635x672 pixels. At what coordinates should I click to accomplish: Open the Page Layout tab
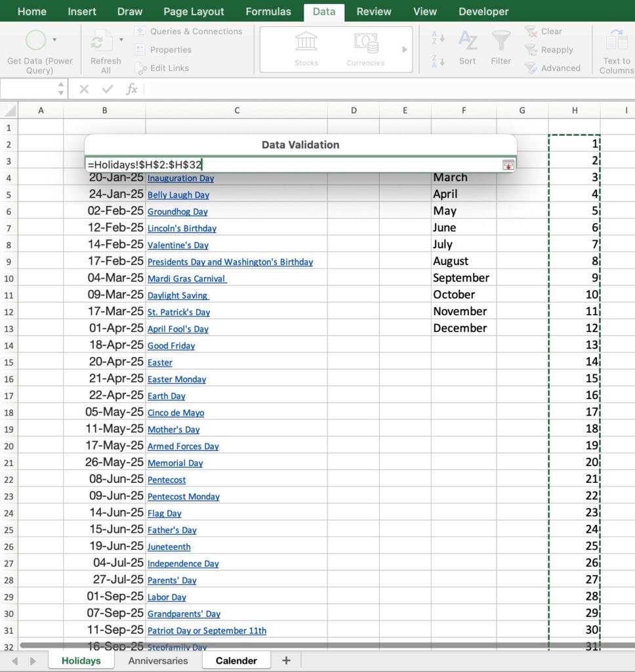[x=194, y=12]
